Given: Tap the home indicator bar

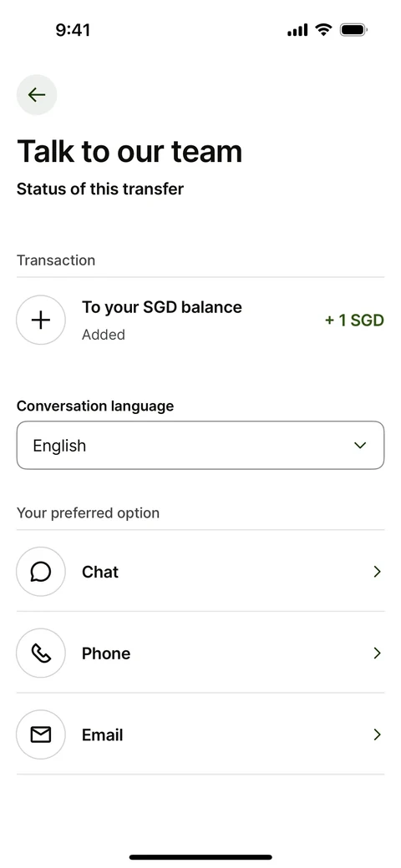Looking at the screenshot, I should [200, 857].
